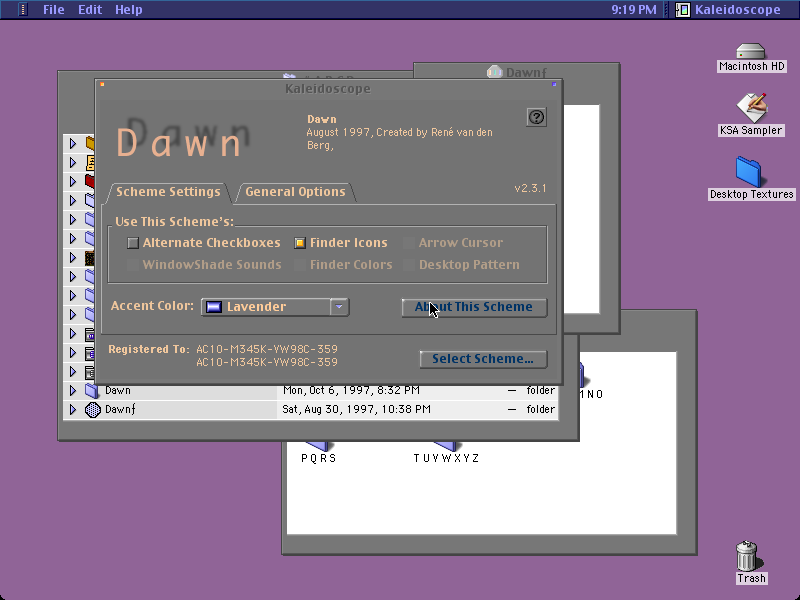800x600 pixels.
Task: Click the dimmed Desktop Pattern checkbox
Action: pos(408,265)
